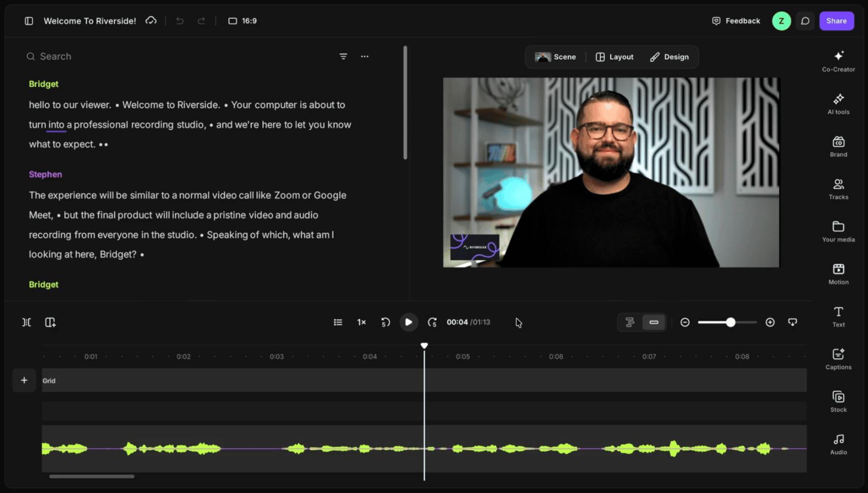Open the transcript three-dots menu

tap(365, 56)
